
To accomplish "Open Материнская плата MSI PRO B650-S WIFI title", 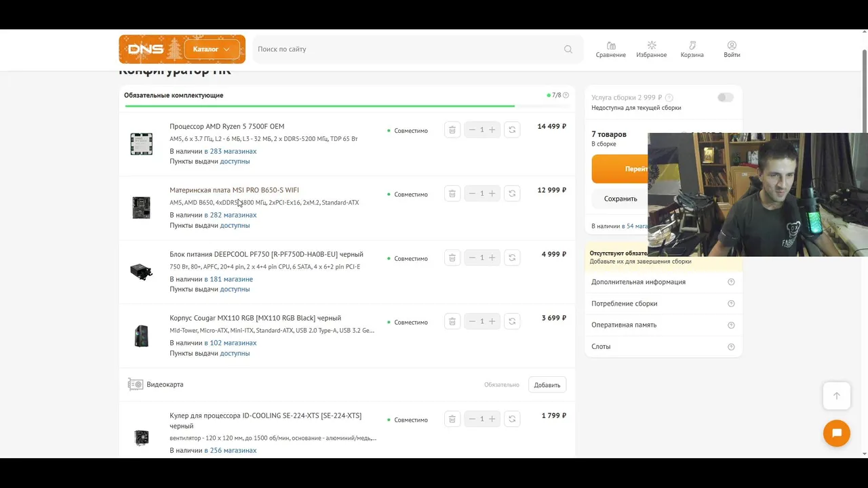I will pyautogui.click(x=234, y=190).
